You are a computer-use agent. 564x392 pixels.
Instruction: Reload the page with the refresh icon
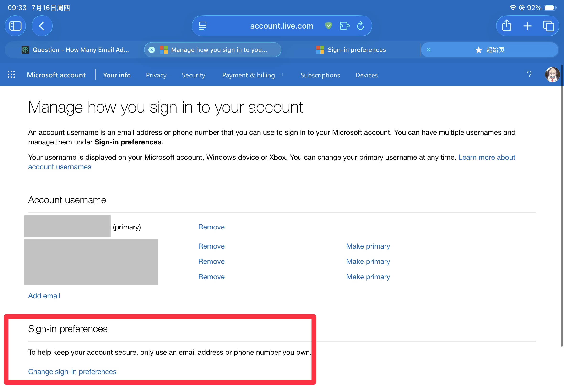coord(360,26)
